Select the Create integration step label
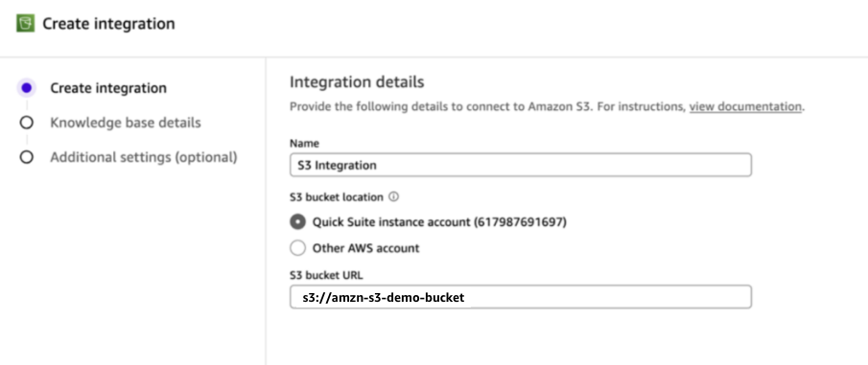 (x=108, y=88)
